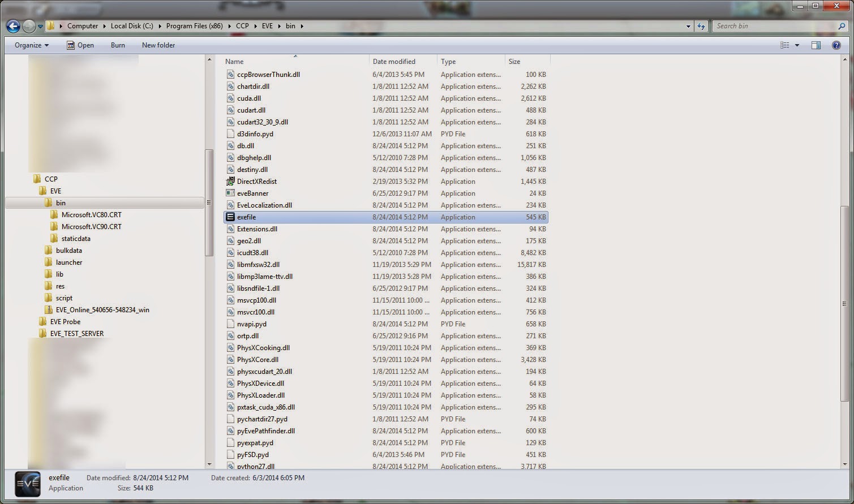854x504 pixels.
Task: Select Program Files (x86) breadcrumb segment
Action: [194, 26]
